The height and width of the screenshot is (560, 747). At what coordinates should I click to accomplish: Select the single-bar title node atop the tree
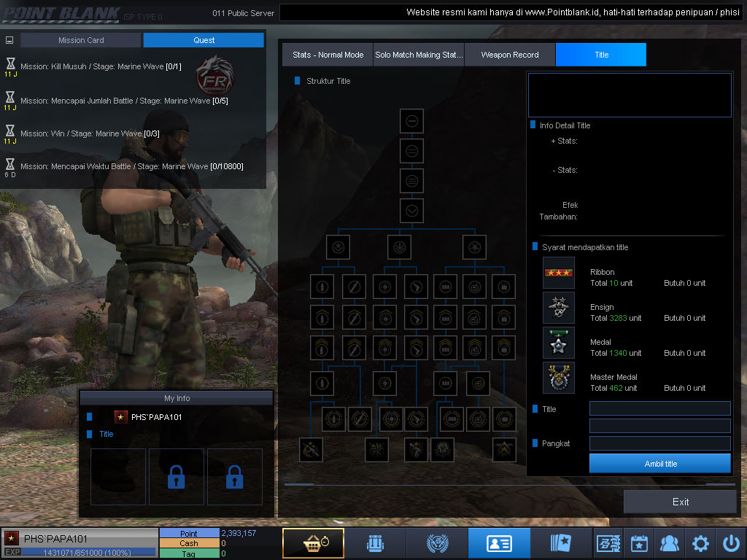pyautogui.click(x=412, y=121)
